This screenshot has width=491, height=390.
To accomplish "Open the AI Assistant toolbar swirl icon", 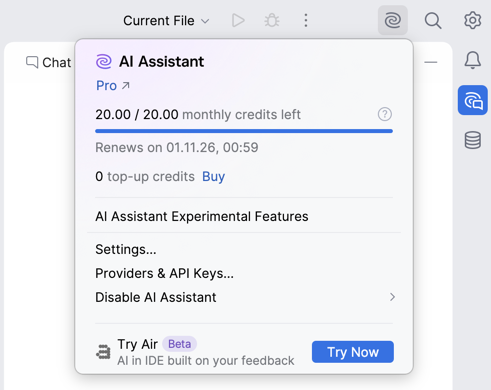I will tap(393, 20).
